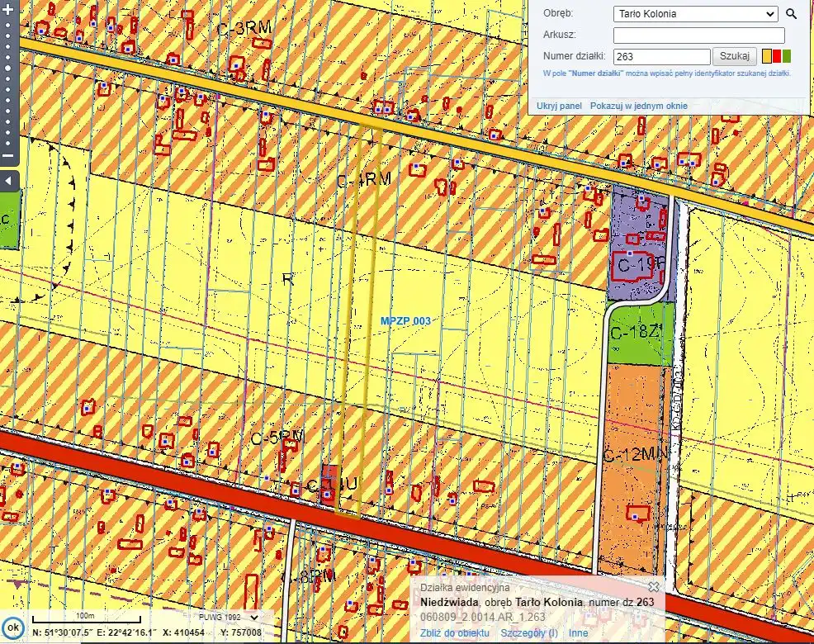The height and width of the screenshot is (644, 814).
Task: Click Pokazuj w jednym oknie link
Action: (638, 107)
